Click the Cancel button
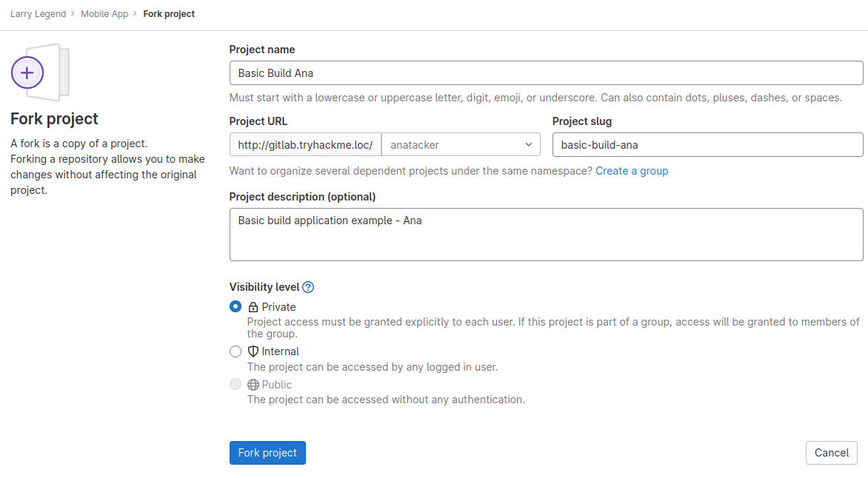Image resolution: width=868 pixels, height=478 pixels. (x=831, y=452)
